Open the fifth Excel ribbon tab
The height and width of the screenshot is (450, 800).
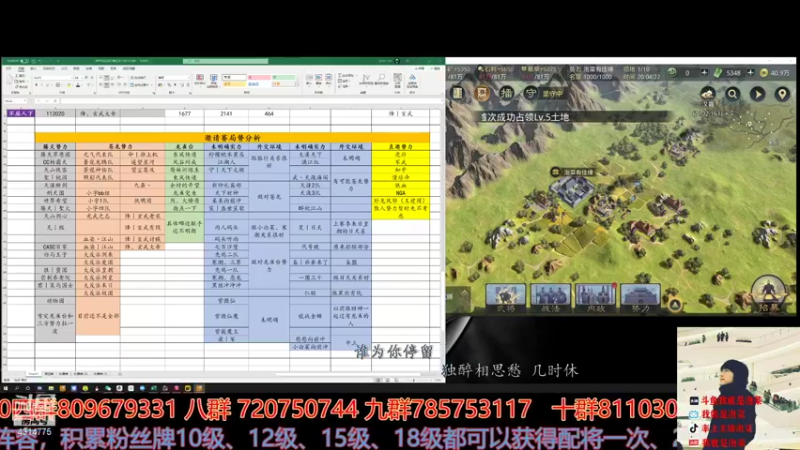64,68
